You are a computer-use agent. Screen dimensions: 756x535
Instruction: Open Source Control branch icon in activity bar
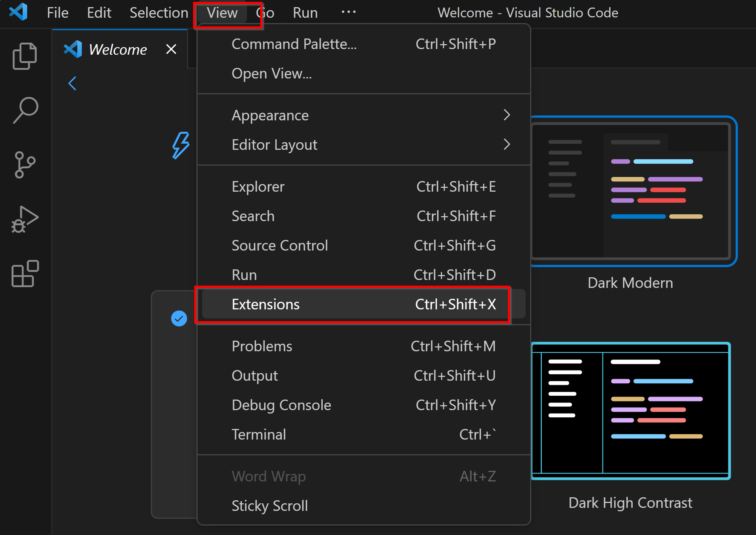click(25, 165)
